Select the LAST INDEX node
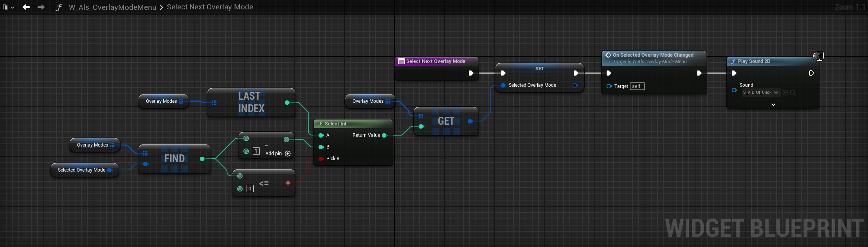 click(x=251, y=102)
